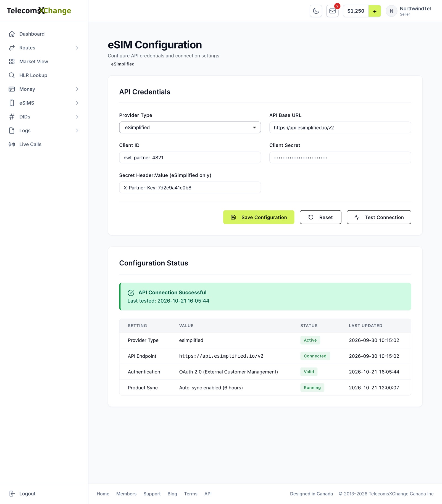The image size is (442, 504).
Task: Expand the DIDs submenu chevron
Action: point(77,117)
